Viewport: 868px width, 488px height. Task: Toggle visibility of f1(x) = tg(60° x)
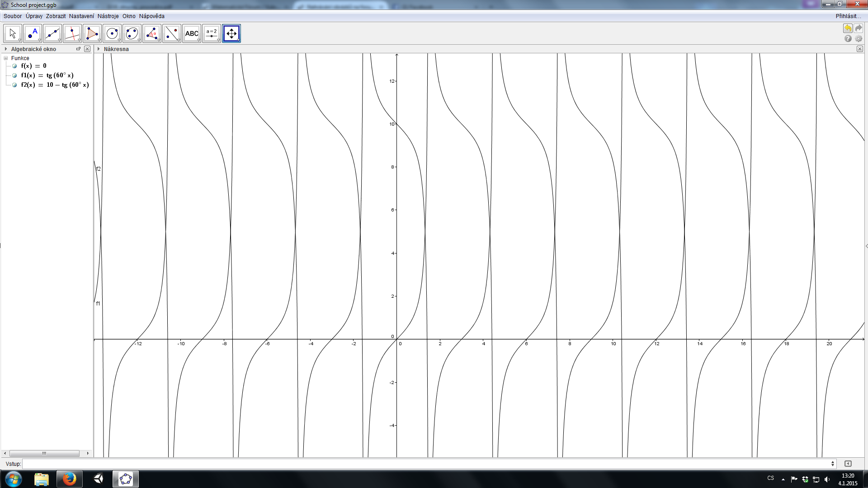[x=14, y=75]
